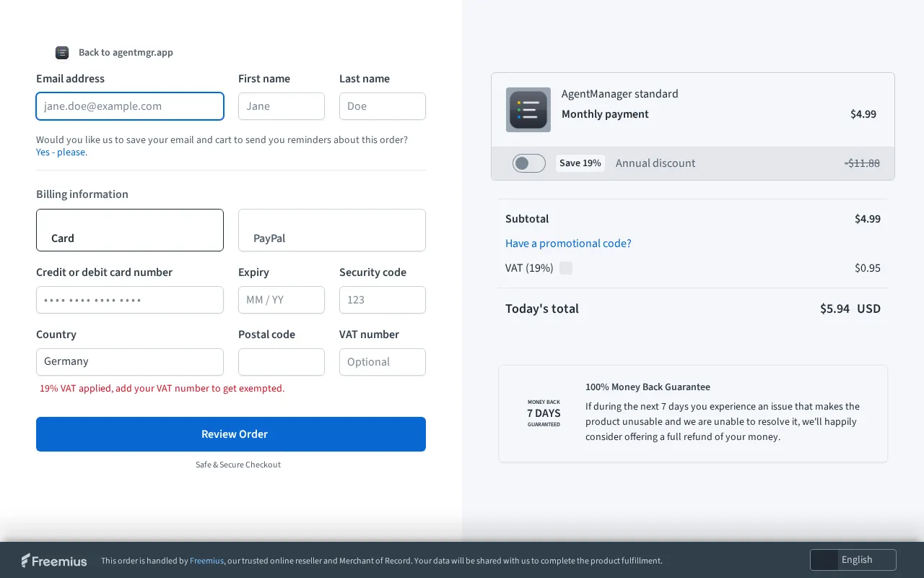Click the VAT info icon next to VAT (19%)

(566, 268)
